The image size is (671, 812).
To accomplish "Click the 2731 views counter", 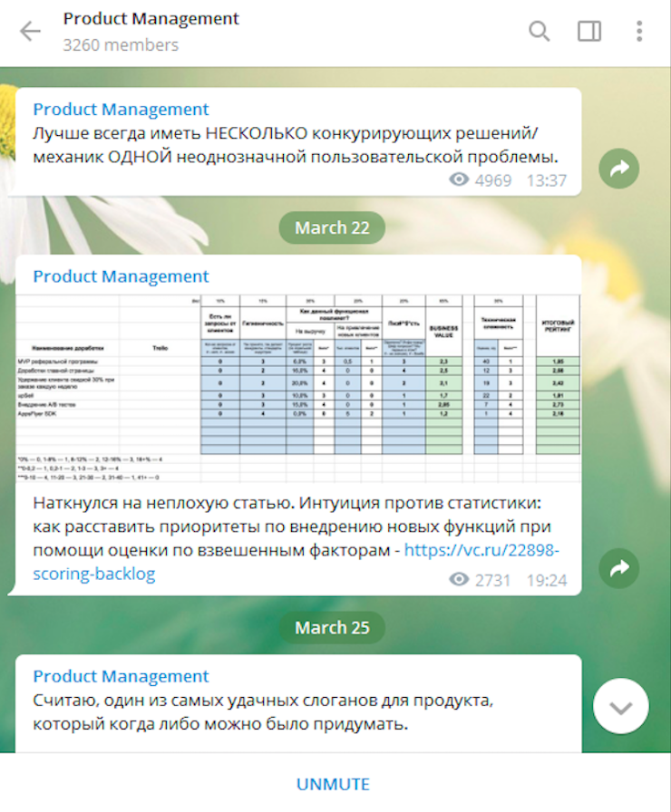I will [x=481, y=580].
